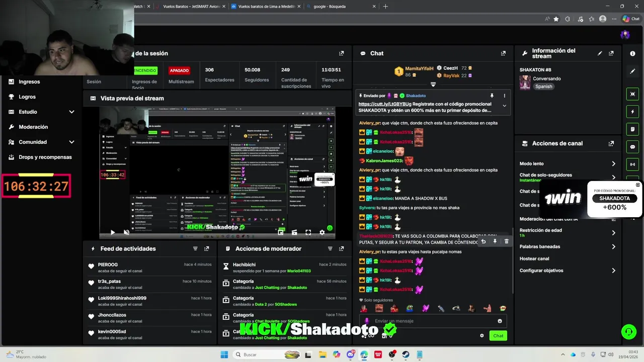Open Restricción de edad settings

tap(568, 233)
